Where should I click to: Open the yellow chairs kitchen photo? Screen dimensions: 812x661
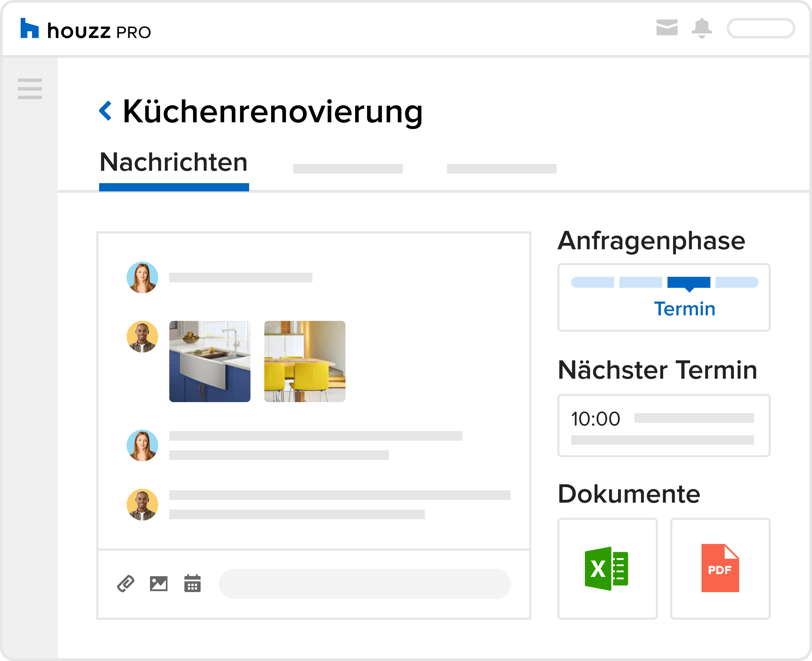point(305,361)
